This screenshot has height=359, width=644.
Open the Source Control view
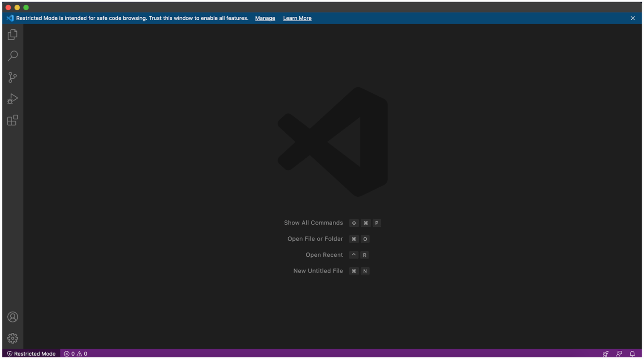[13, 77]
